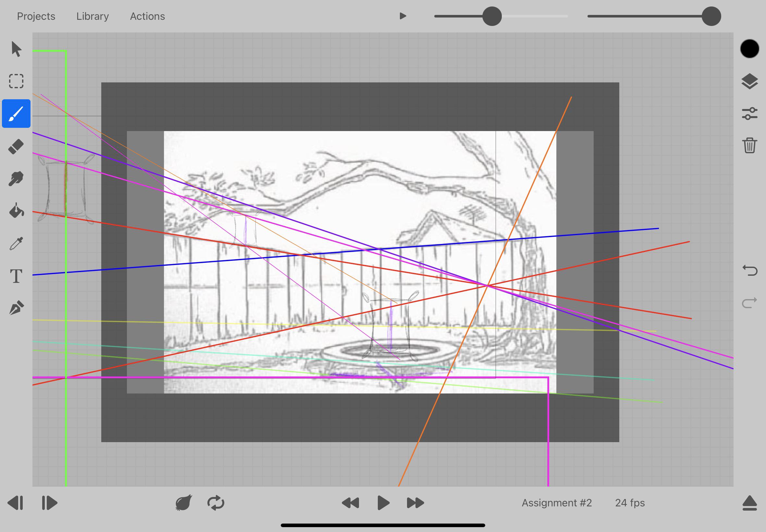Select the Brush tool

16,114
